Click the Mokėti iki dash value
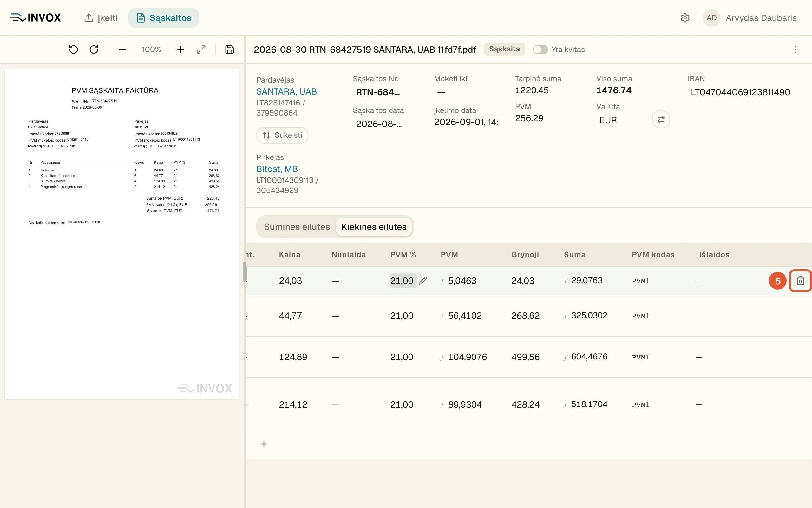 pyautogui.click(x=441, y=92)
